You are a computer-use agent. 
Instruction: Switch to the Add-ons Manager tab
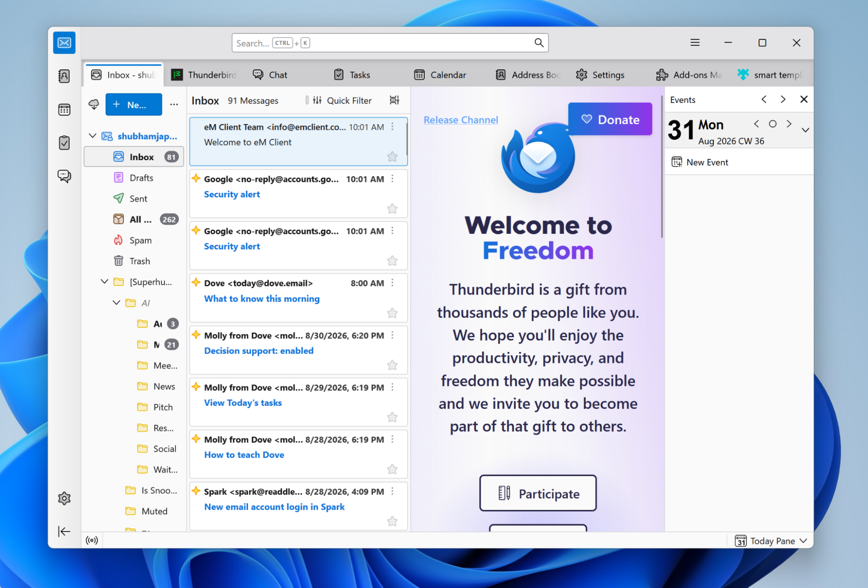tap(690, 75)
